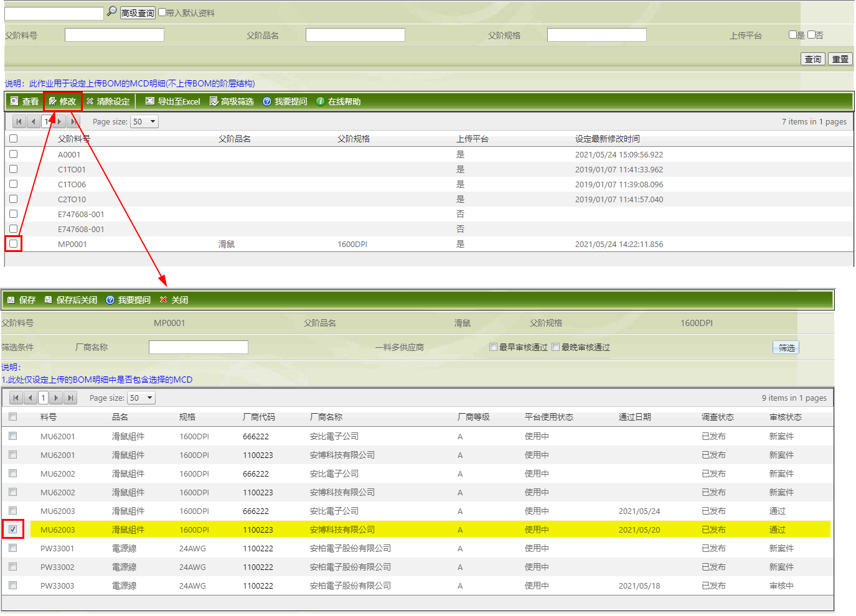Go to previous page in upper pager

(34, 122)
